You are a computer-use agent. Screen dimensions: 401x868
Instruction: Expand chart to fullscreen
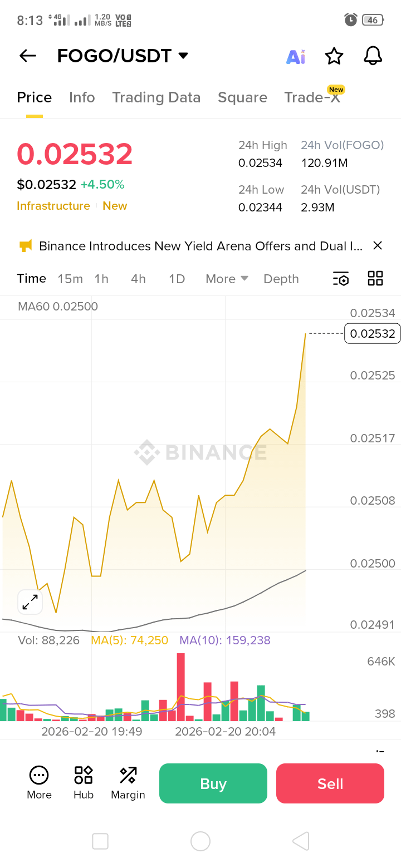coord(30,602)
